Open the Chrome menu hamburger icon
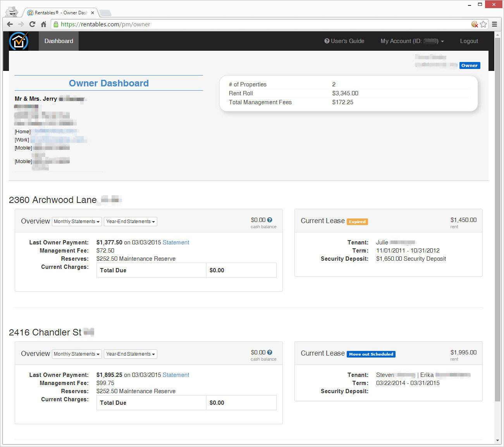The image size is (504, 447). click(x=495, y=24)
